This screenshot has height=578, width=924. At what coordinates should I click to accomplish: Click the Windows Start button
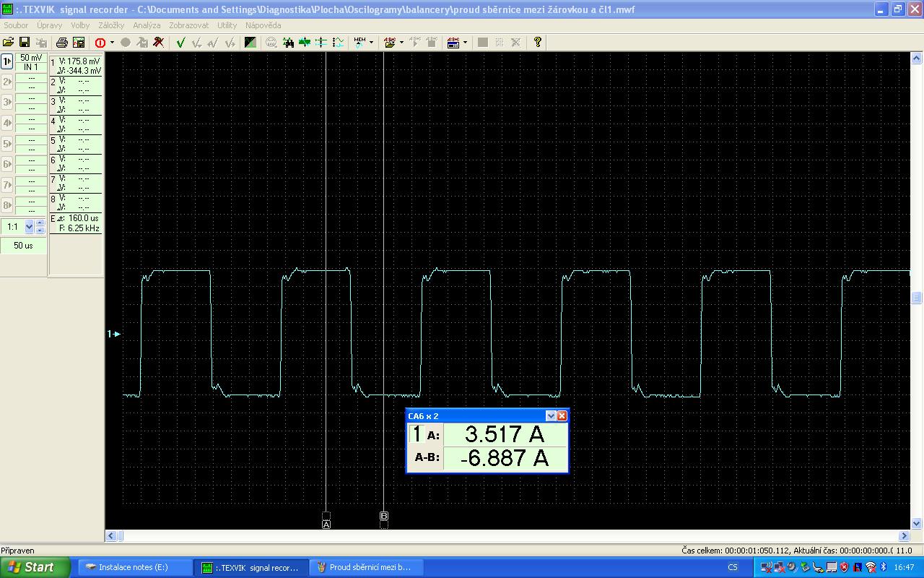[35, 567]
